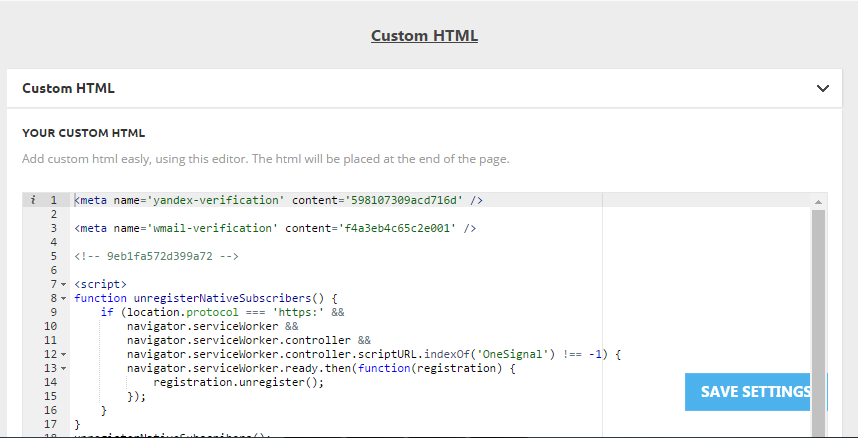This screenshot has width=858, height=438.
Task: Click 'function unregisterNativeSubscribers()' line
Action: coord(206,298)
